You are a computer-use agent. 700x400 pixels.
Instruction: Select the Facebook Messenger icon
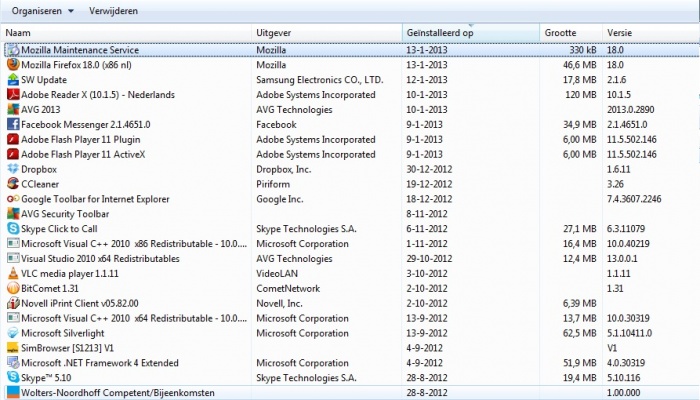(12, 124)
